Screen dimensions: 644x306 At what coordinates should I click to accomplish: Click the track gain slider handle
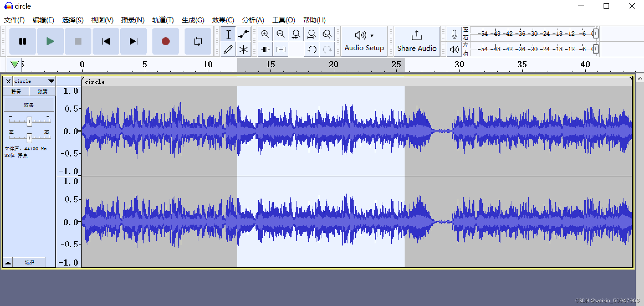pyautogui.click(x=29, y=121)
